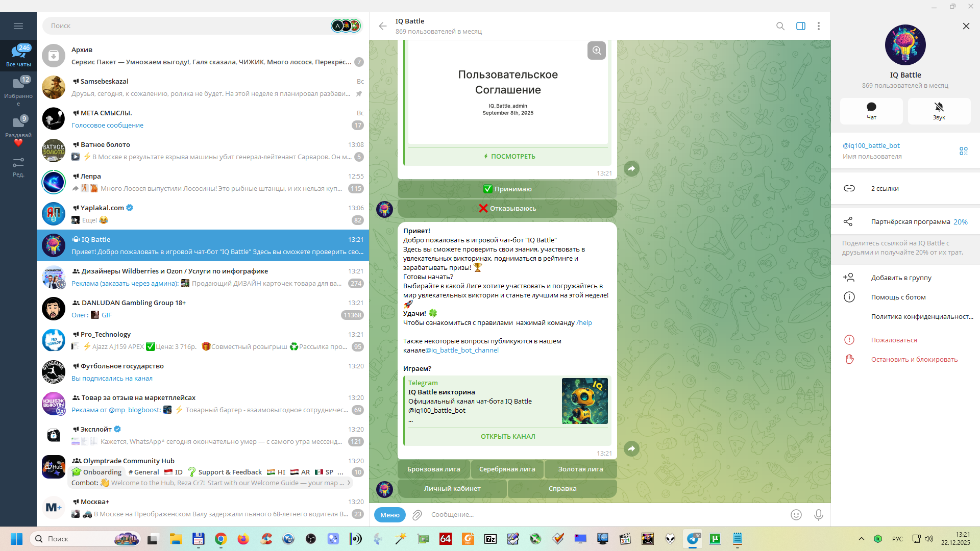Click search icon in chat header
Viewport: 980px width, 551px height.
780,26
